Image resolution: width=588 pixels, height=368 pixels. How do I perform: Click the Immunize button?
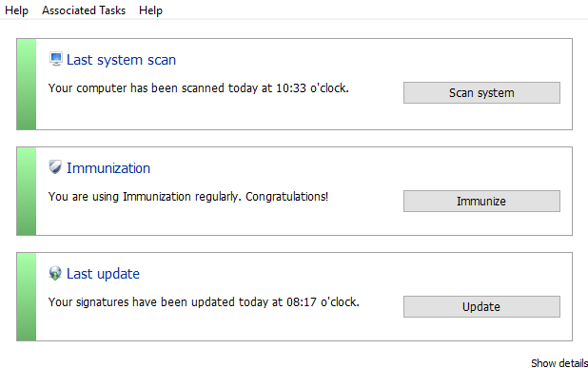[481, 201]
